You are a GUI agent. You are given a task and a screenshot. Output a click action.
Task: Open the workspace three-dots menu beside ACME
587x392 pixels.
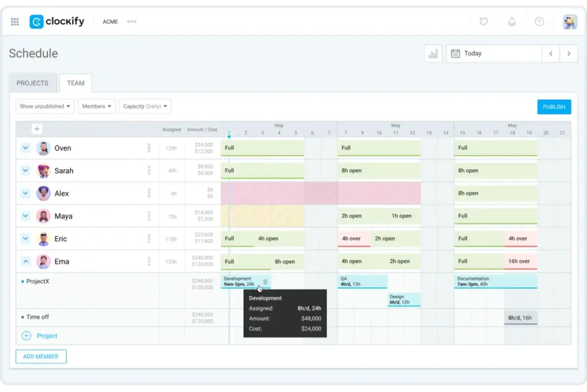pos(131,22)
